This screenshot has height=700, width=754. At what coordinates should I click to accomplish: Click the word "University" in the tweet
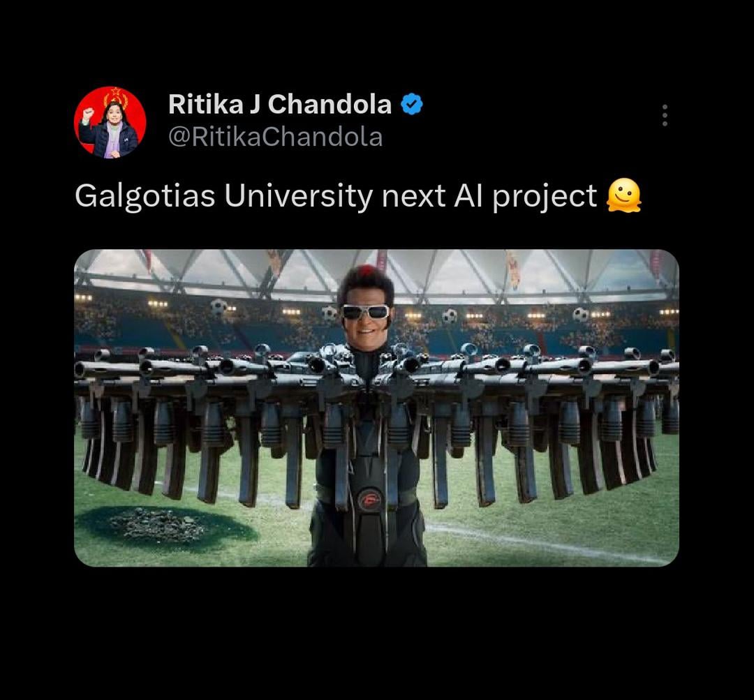[298, 197]
